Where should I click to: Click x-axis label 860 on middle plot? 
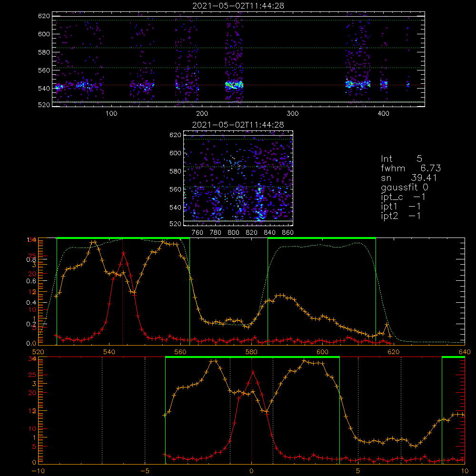click(288, 233)
